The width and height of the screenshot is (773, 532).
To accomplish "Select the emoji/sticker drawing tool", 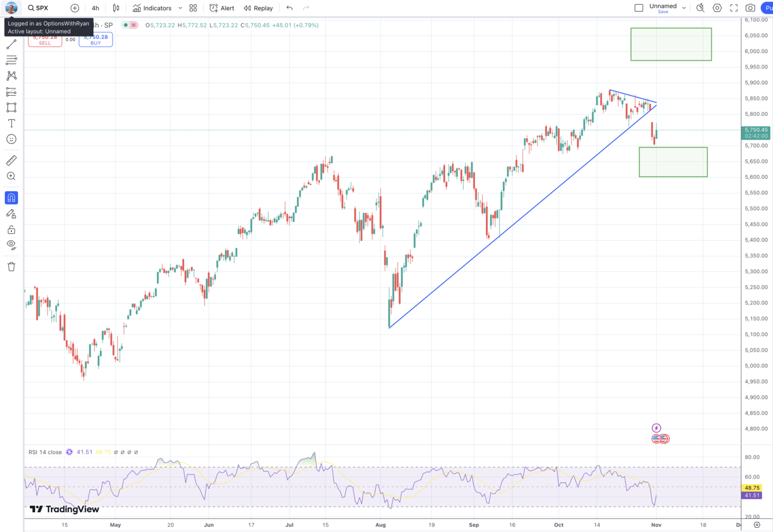I will (11, 139).
